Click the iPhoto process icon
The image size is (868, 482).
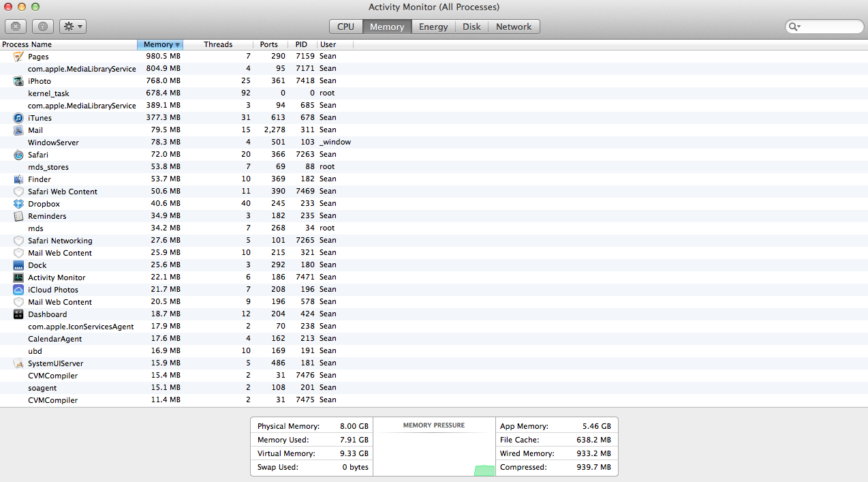18,81
